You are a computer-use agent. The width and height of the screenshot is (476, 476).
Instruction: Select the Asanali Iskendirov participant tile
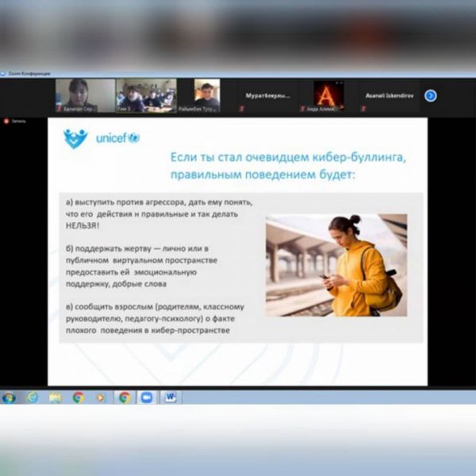[390, 95]
